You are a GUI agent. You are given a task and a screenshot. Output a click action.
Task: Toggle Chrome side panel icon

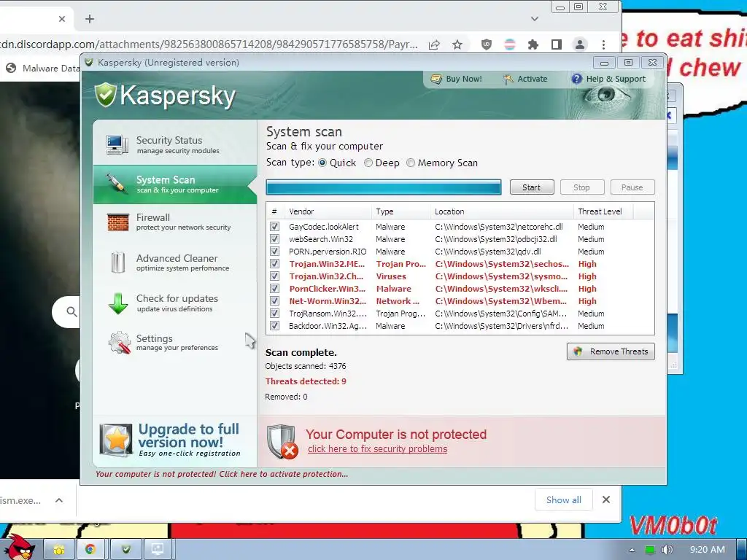tap(556, 44)
